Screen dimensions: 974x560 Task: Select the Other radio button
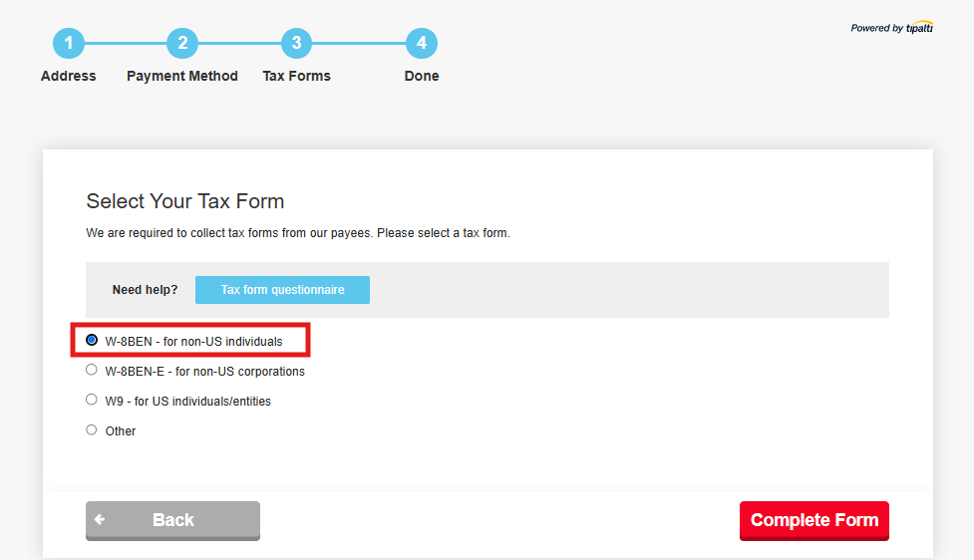(92, 429)
